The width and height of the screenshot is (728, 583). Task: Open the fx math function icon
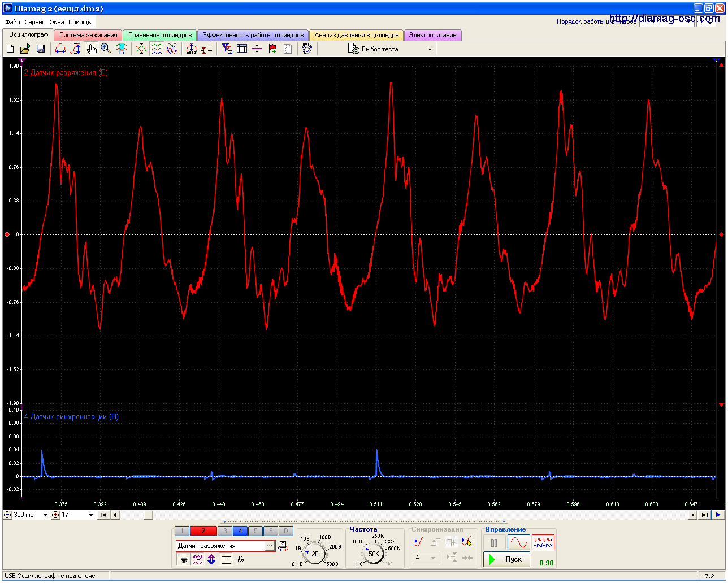[240, 560]
